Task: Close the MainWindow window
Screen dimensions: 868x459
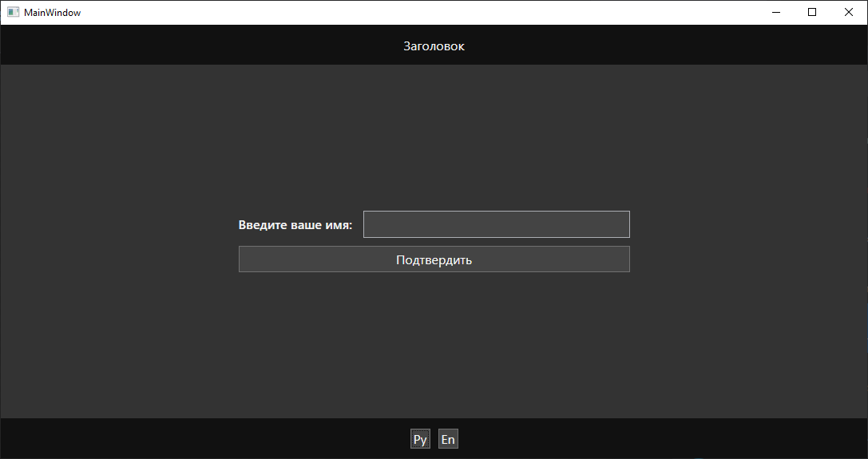Action: tap(849, 12)
